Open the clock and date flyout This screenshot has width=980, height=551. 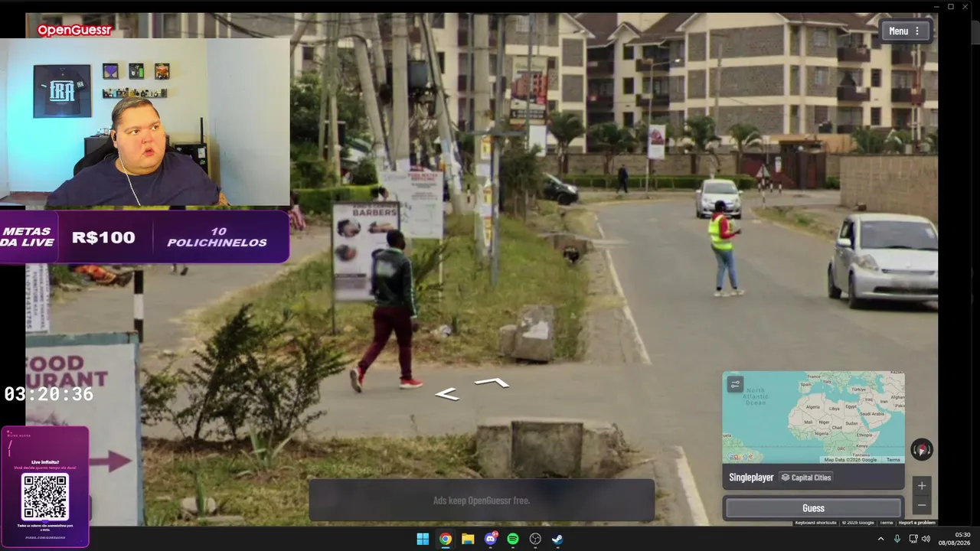(954, 539)
